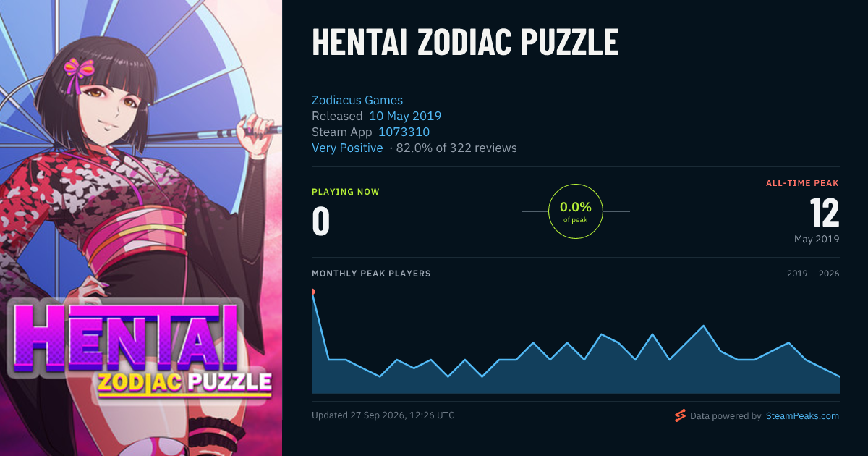The width and height of the screenshot is (868, 456).
Task: Click the Monthly Peak Players heading
Action: 371,274
